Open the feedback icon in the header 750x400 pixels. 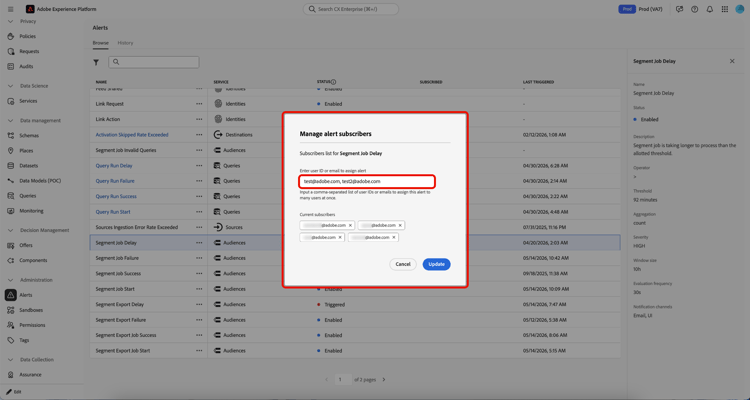click(x=679, y=9)
